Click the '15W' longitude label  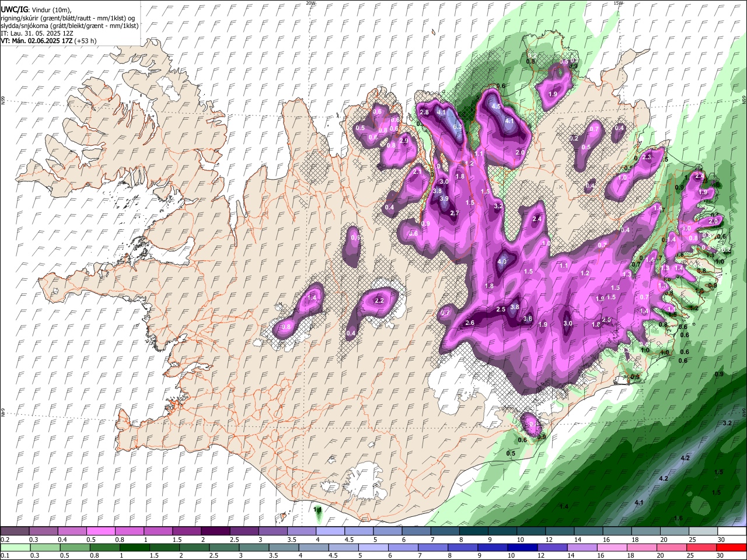pyautogui.click(x=618, y=3)
